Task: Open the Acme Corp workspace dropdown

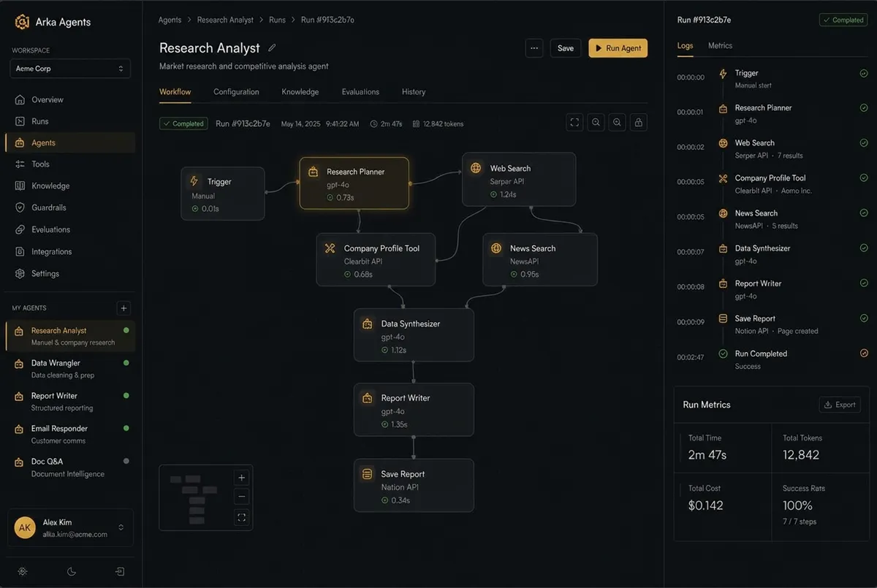Action: [x=70, y=69]
